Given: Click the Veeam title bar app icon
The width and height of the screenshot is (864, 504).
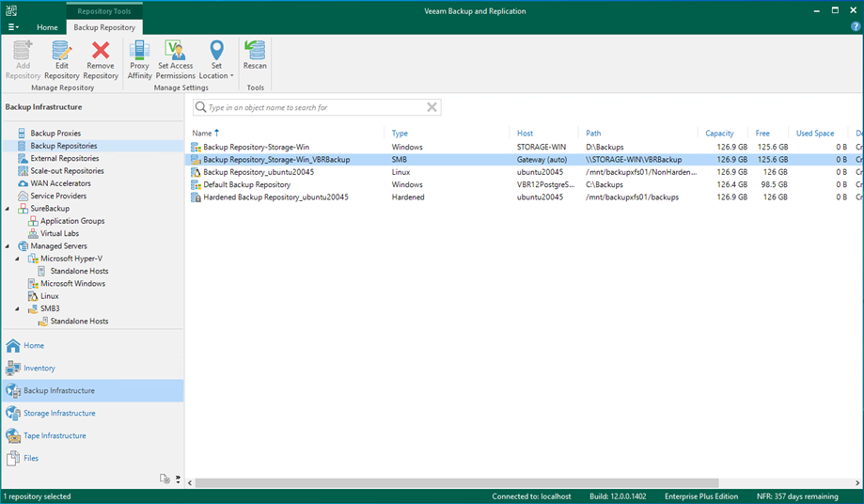Looking at the screenshot, I should [x=11, y=10].
